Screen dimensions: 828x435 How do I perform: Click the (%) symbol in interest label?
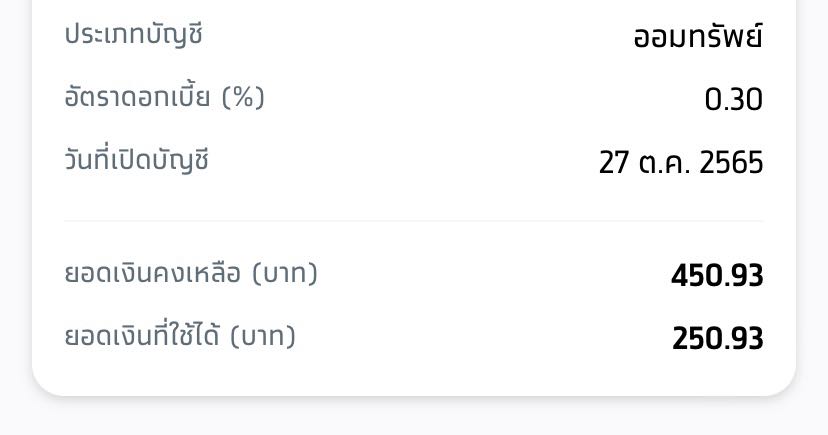(x=243, y=98)
